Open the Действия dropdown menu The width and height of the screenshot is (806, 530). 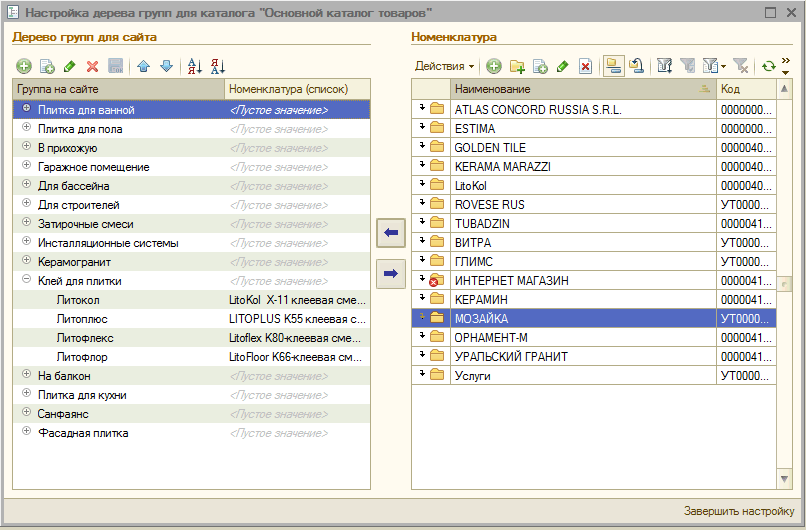click(x=444, y=66)
